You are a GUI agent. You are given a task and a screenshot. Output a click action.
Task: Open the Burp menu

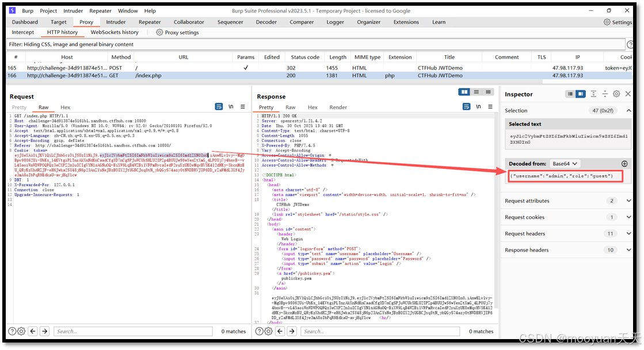point(28,11)
